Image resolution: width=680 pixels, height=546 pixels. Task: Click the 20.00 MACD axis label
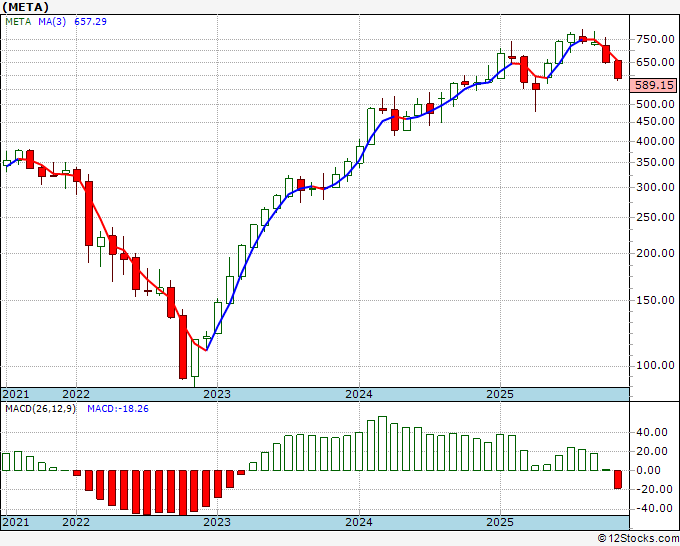[x=654, y=451]
